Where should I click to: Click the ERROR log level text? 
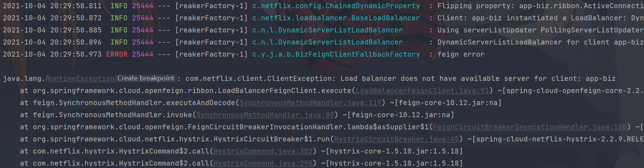[117, 54]
